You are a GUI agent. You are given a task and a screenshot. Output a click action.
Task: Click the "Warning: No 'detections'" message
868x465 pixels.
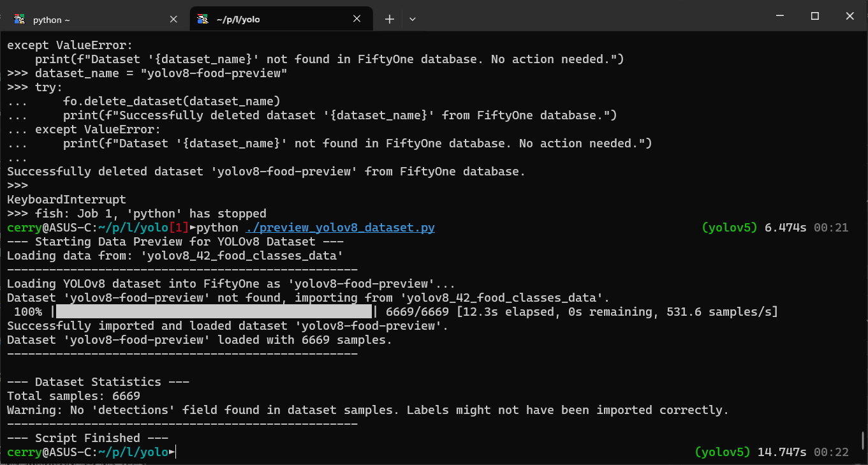(367, 410)
